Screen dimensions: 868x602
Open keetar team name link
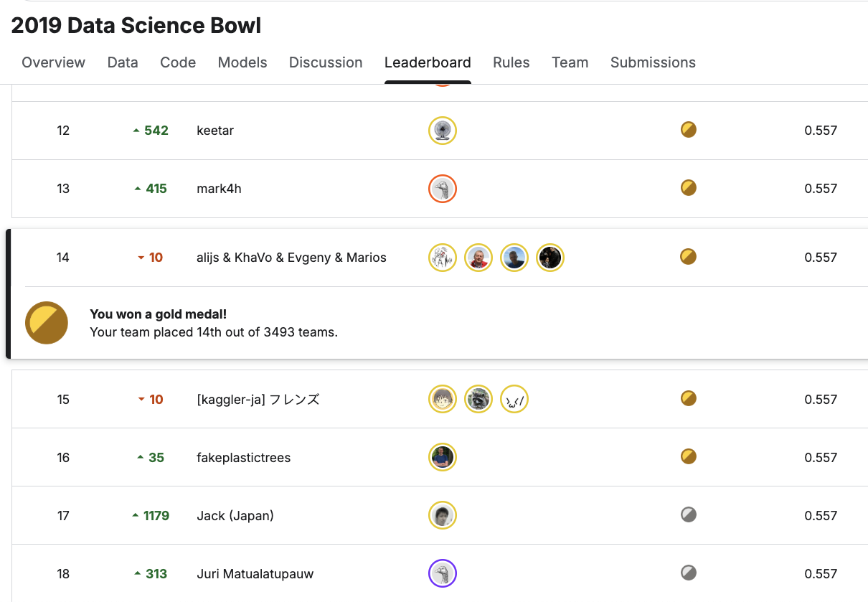point(215,131)
